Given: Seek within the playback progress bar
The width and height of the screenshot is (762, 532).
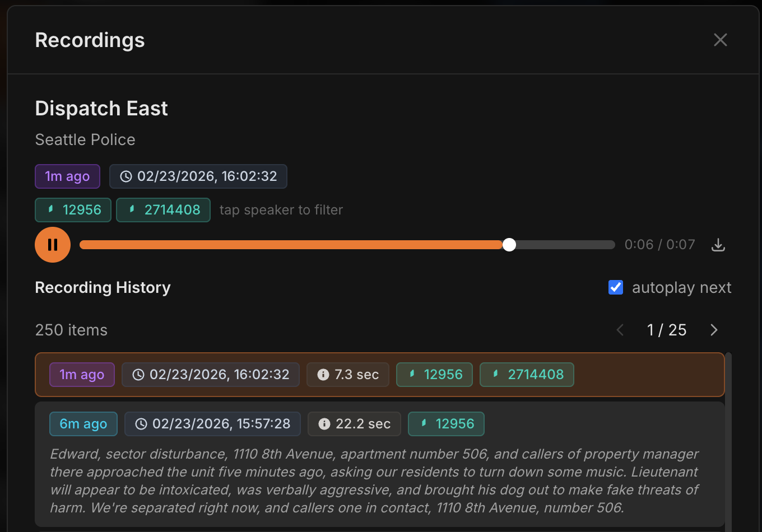Looking at the screenshot, I should click(347, 245).
